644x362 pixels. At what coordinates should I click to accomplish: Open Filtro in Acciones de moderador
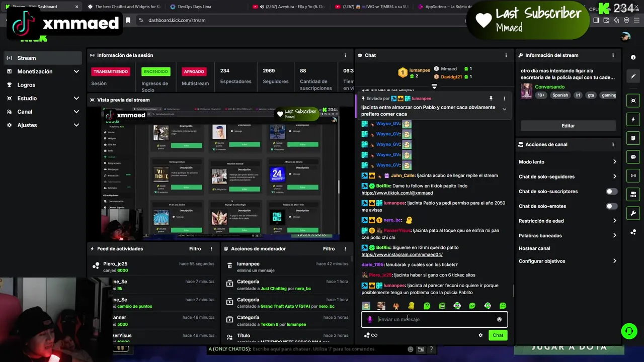pyautogui.click(x=329, y=249)
